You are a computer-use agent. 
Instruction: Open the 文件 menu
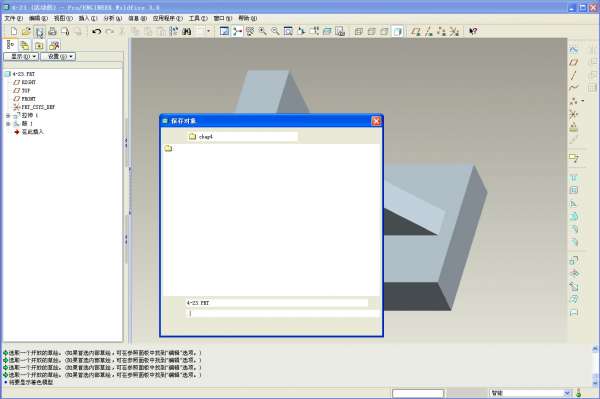13,18
